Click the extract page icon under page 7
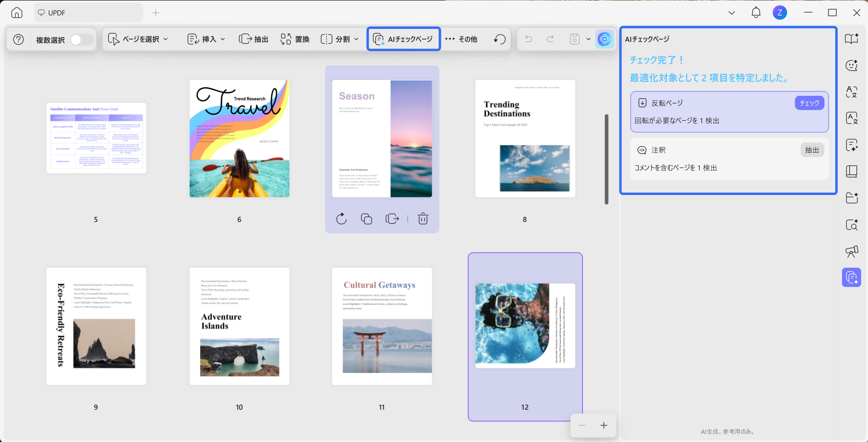 pos(392,219)
